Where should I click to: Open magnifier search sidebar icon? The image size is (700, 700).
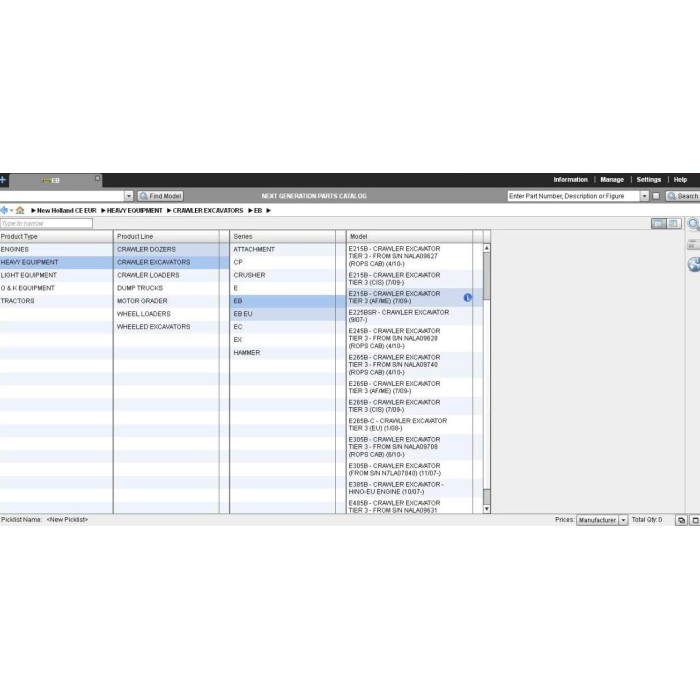coord(693,224)
